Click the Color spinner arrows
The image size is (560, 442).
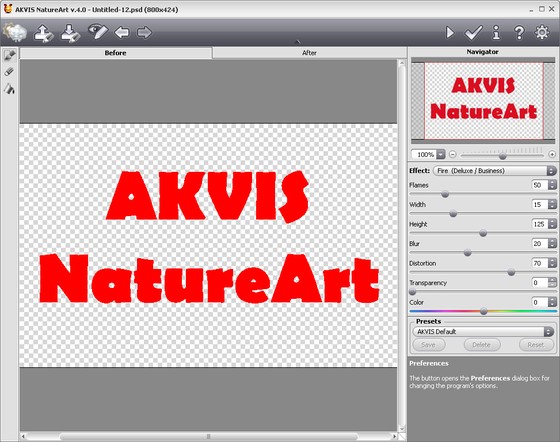[x=552, y=302]
